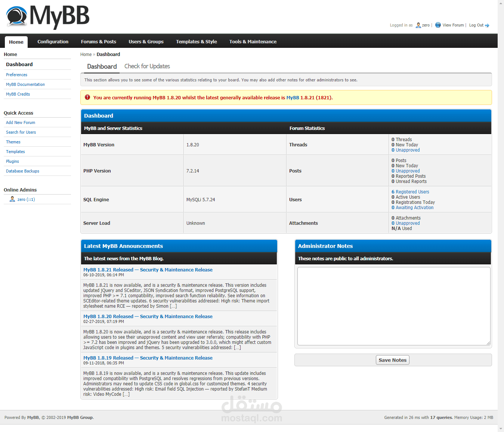Click the View Forum link
Viewport: 504px width, 432px height.
[x=453, y=25]
